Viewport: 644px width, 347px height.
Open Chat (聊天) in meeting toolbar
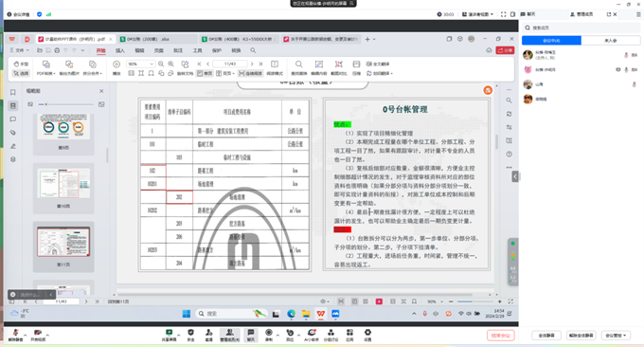coord(251,335)
